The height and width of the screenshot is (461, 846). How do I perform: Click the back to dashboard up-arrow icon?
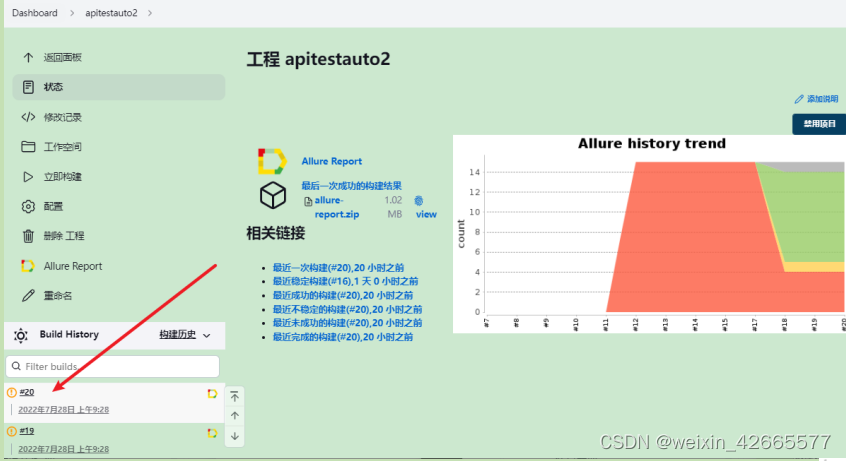pos(28,57)
